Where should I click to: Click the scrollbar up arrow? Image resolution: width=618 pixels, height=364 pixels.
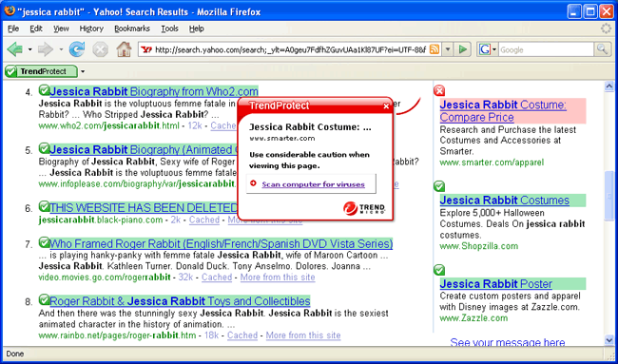coord(608,86)
